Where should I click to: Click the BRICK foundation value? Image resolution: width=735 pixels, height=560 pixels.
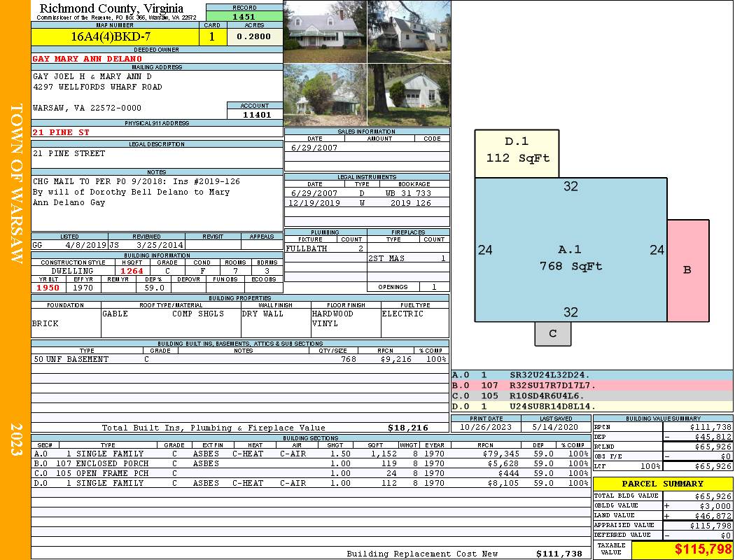click(45, 323)
